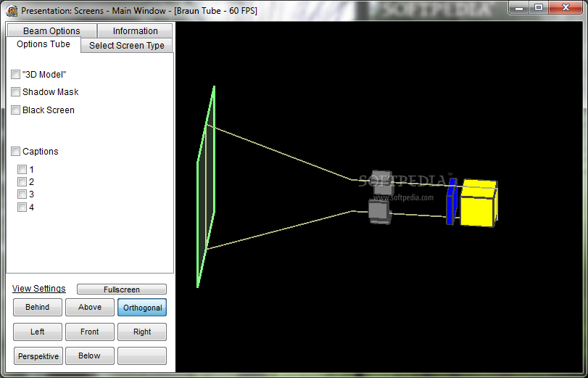Click the lower gray deflection block
588x378 pixels.
tap(379, 212)
